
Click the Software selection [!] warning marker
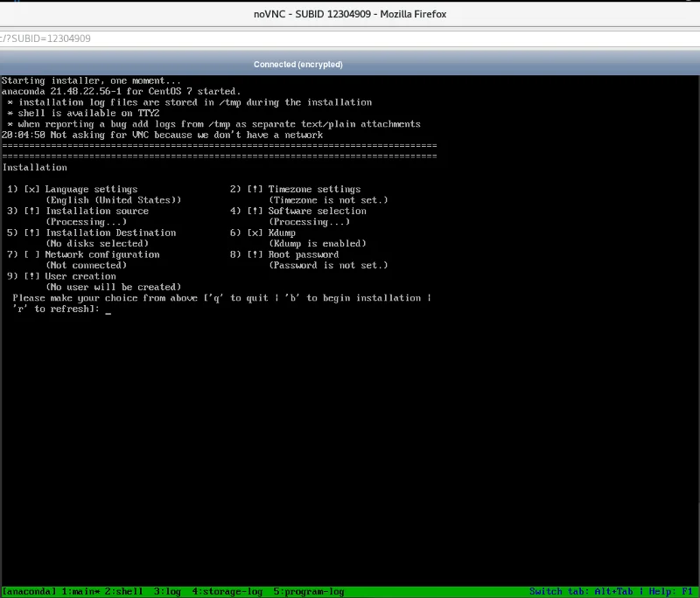255,212
